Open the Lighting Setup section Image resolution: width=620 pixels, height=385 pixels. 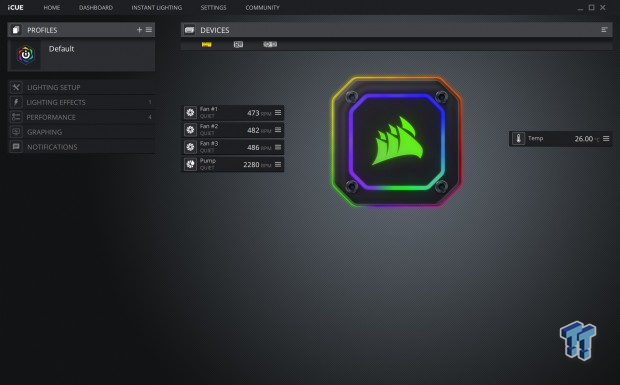coord(82,87)
